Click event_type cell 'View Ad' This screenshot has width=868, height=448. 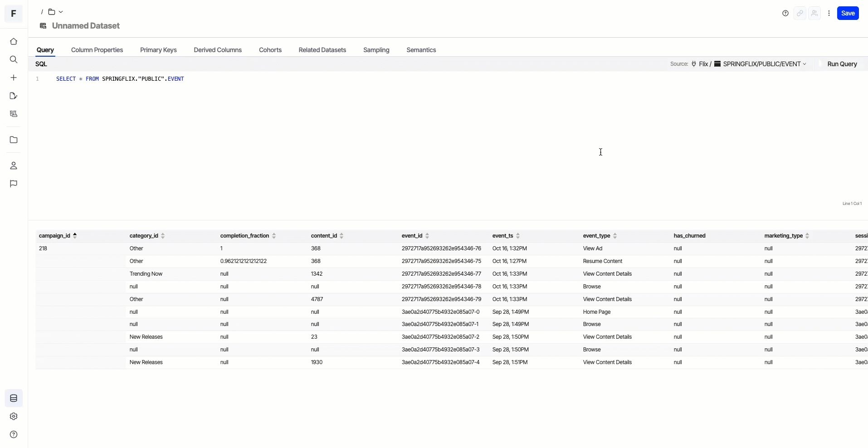[x=593, y=248]
